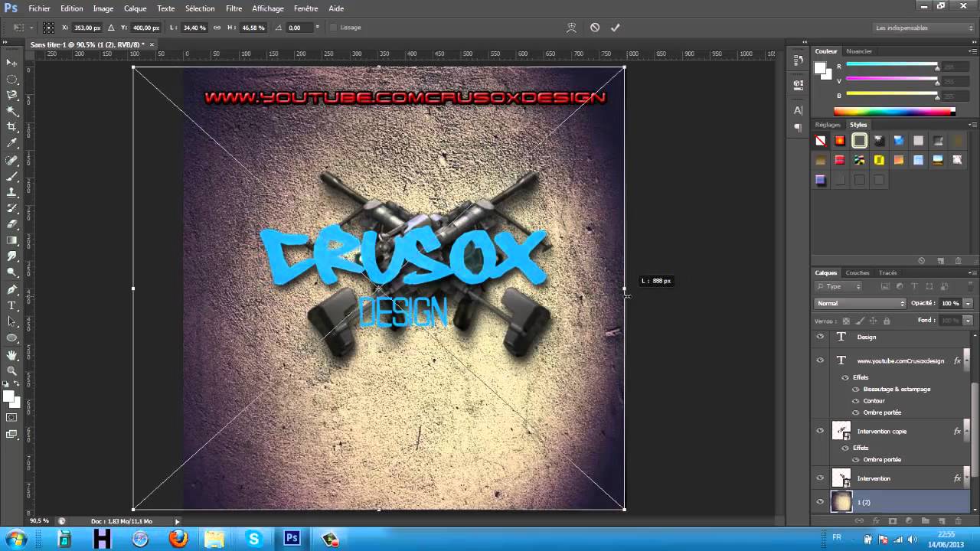Image resolution: width=980 pixels, height=551 pixels.
Task: Open the Opacité slider dropdown arrow
Action: 968,303
